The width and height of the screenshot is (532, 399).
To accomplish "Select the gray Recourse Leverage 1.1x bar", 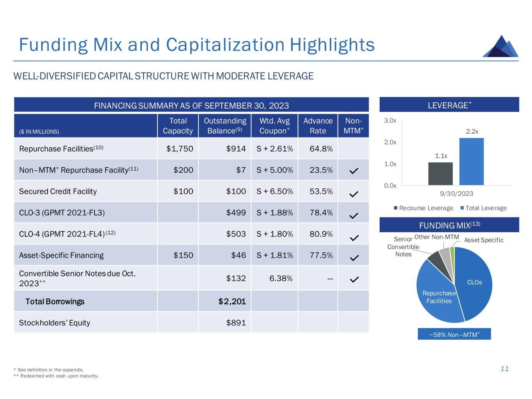I will (x=440, y=174).
